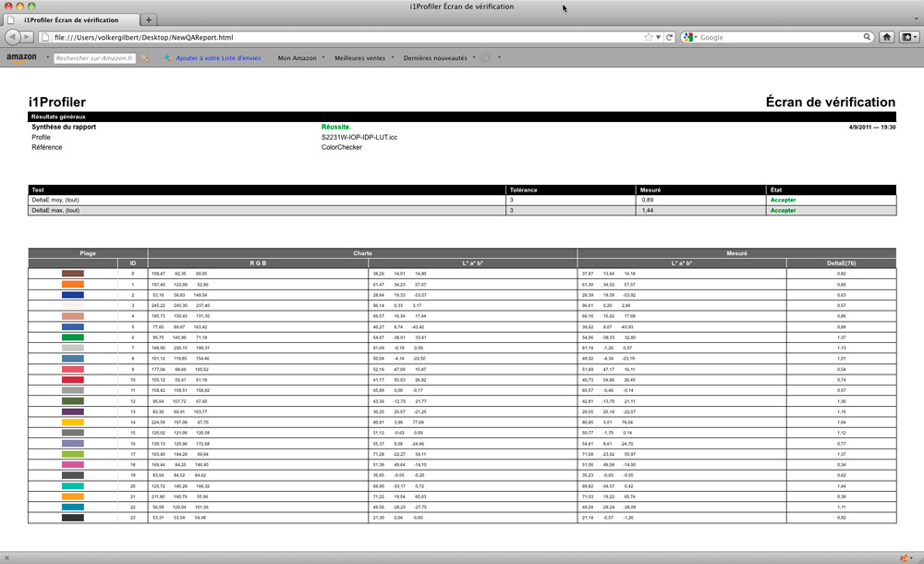Click the brown color swatch in row 0
Screen dimensions: 924x564
pos(72,274)
